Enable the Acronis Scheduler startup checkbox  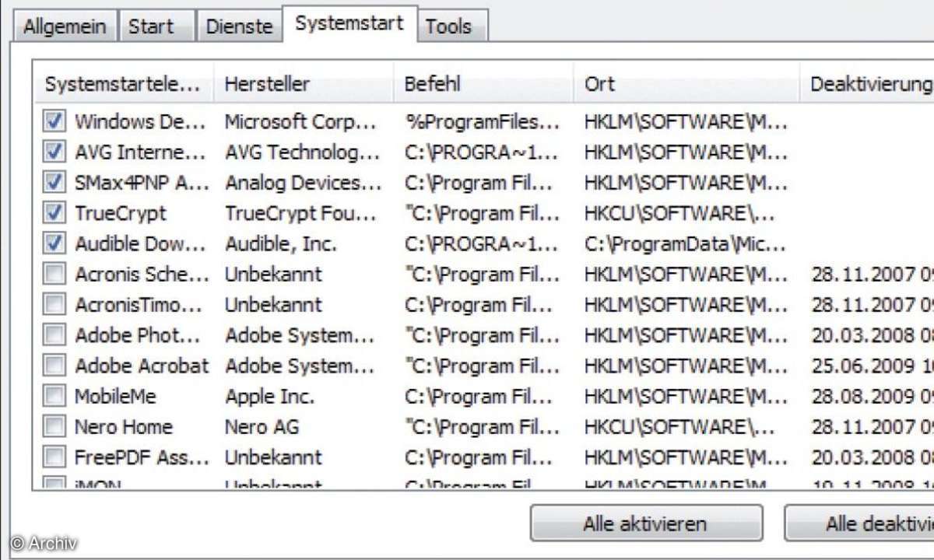(x=54, y=274)
